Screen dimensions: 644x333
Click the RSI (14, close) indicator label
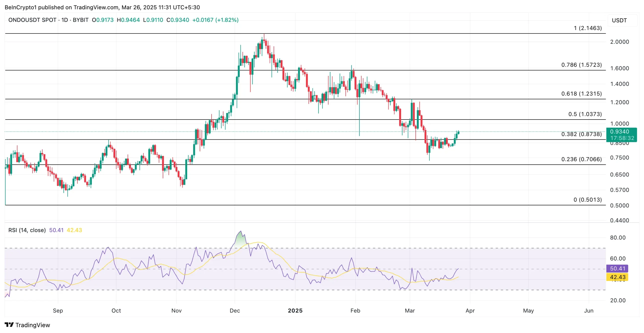pos(27,230)
